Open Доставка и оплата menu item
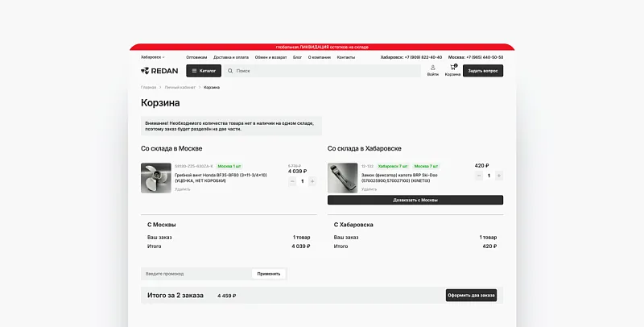Screen dimensions: 644x327 (231, 57)
